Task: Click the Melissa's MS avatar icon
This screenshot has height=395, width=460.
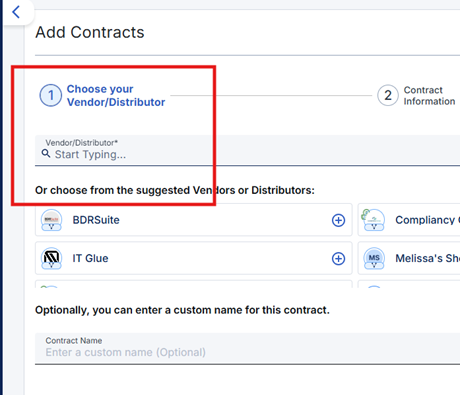Action: [374, 258]
